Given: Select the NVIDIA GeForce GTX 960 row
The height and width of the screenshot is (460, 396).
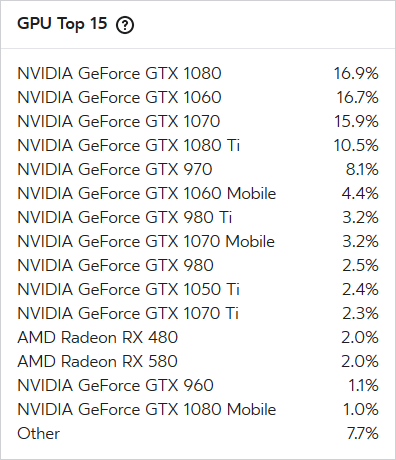Looking at the screenshot, I should coord(198,385).
